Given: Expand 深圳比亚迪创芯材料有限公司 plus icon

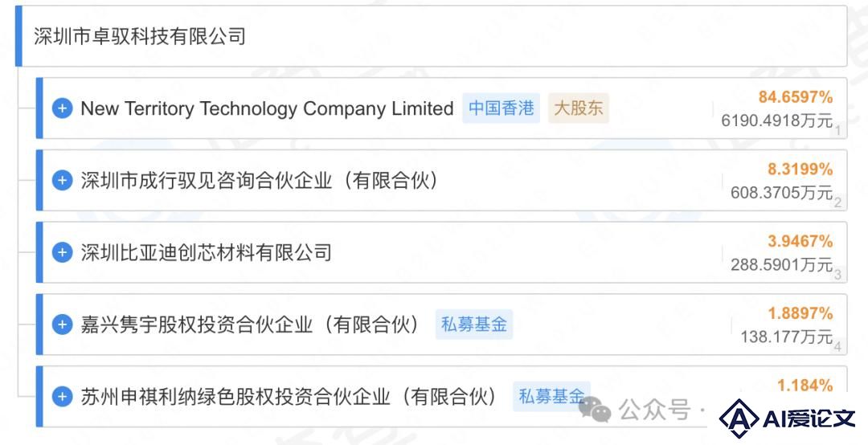Looking at the screenshot, I should 62,252.
